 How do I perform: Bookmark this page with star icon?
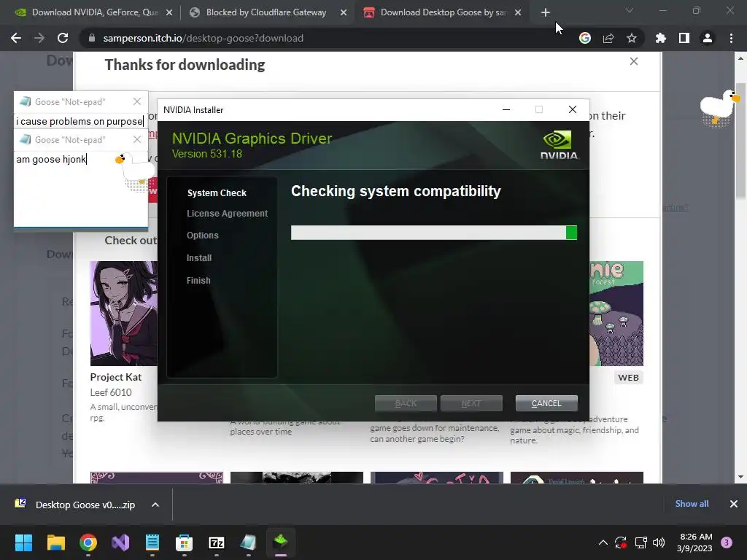click(x=632, y=38)
